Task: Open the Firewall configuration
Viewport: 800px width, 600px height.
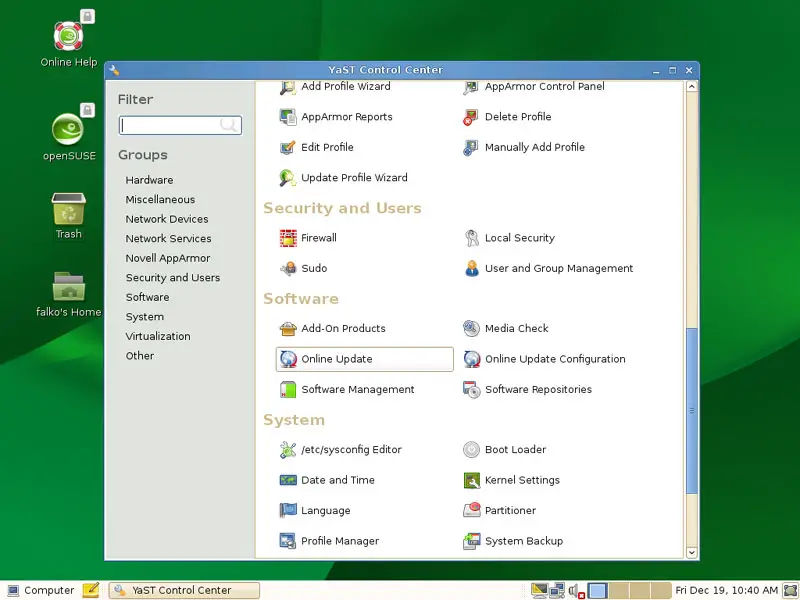Action: point(308,238)
